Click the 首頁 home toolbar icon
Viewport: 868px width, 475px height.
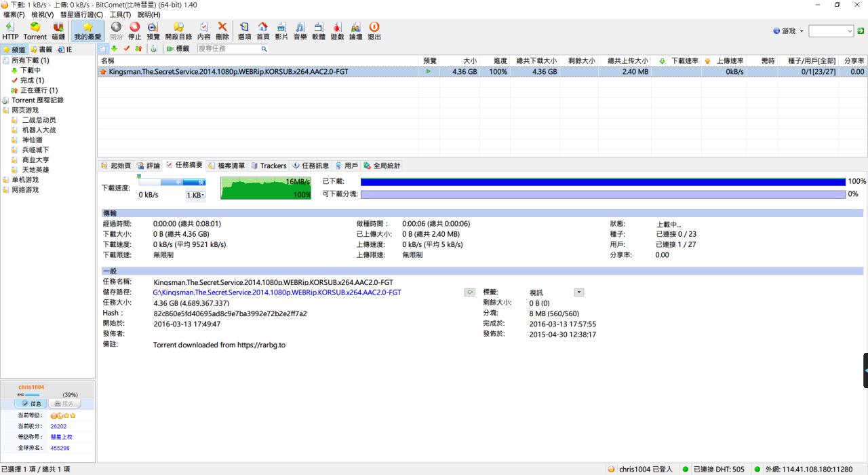click(x=263, y=31)
